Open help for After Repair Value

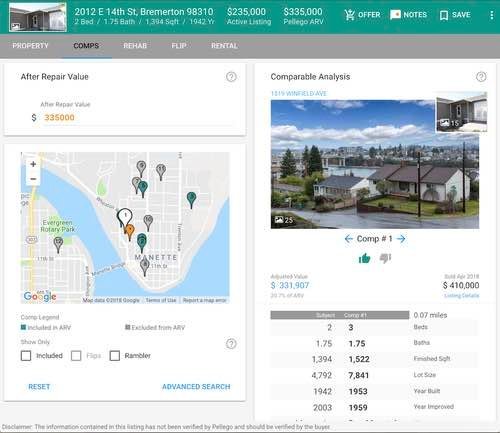tap(231, 77)
